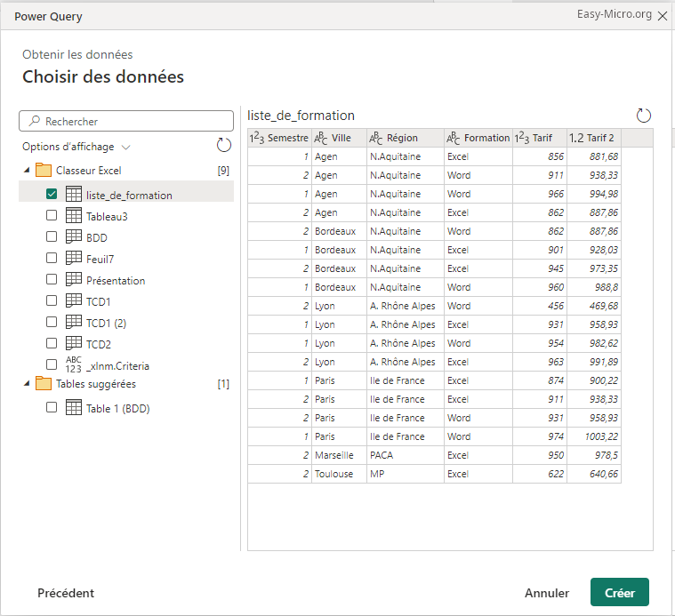This screenshot has width=675, height=616.
Task: Close the Power Query dialog
Action: (663, 16)
